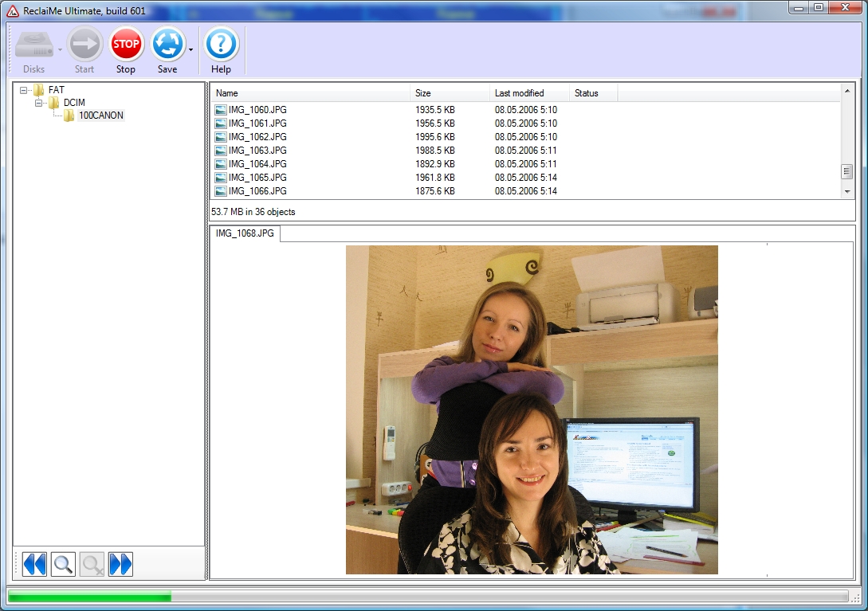Click the magnifier search button
868x611 pixels.
(63, 565)
